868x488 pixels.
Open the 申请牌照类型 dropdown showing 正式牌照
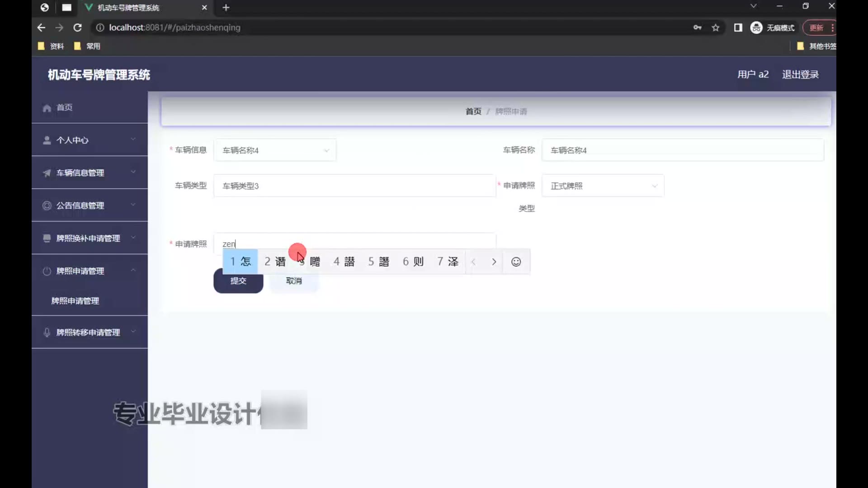(x=603, y=186)
